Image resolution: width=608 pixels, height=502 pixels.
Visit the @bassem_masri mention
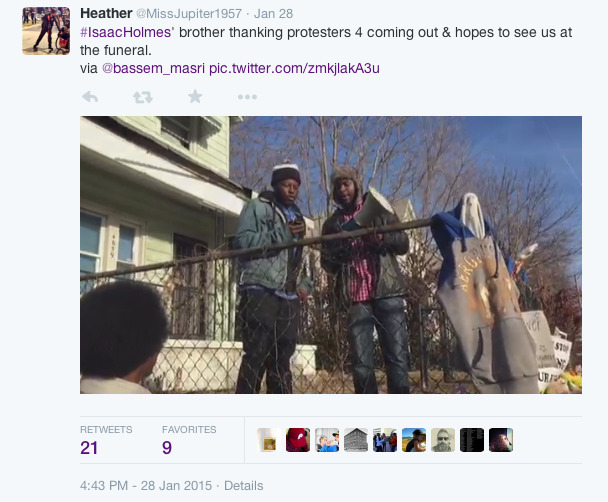coord(153,68)
